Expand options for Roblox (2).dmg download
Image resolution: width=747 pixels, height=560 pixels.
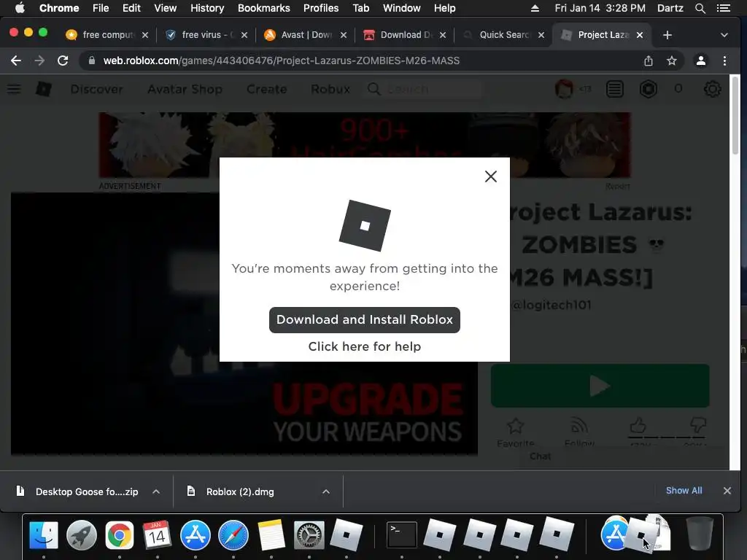326,492
